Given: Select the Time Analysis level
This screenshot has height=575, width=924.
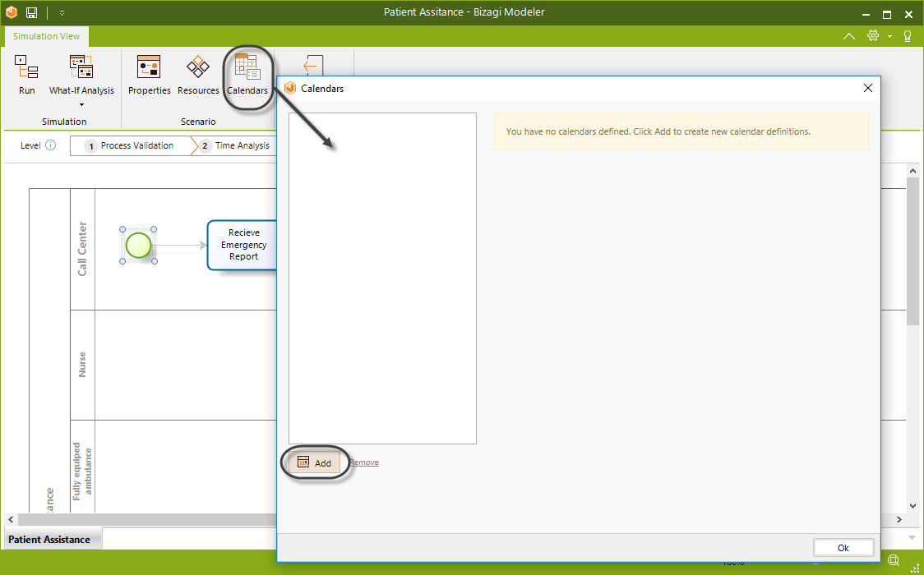Looking at the screenshot, I should [x=236, y=146].
